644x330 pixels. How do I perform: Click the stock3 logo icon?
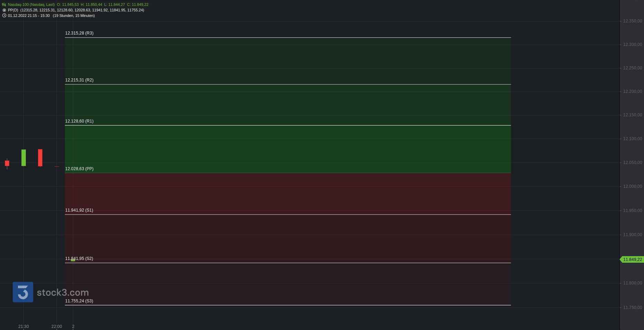[x=23, y=292]
